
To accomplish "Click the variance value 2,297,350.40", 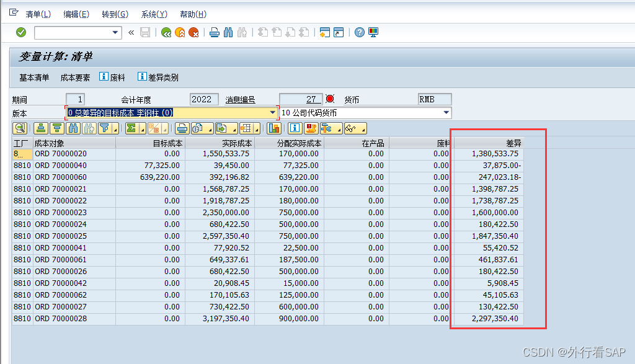I will (x=494, y=318).
